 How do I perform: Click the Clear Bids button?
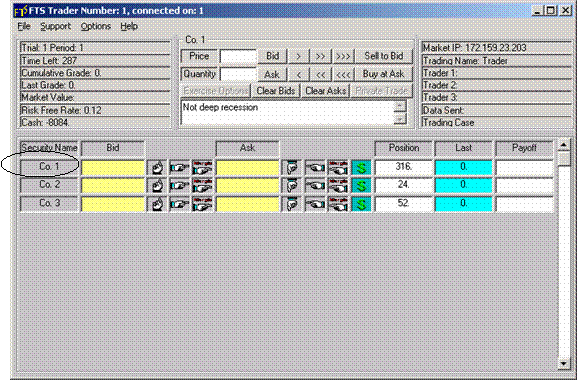[276, 91]
